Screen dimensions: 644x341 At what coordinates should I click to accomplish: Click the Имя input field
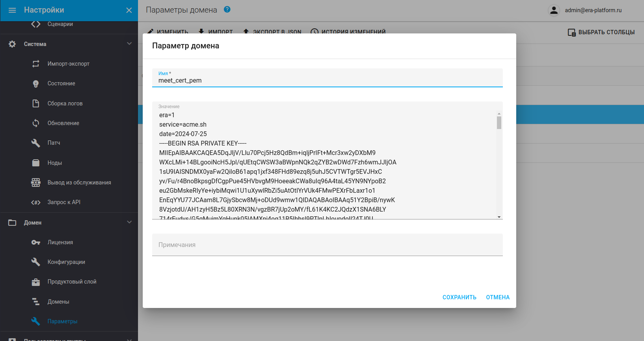[x=327, y=81]
